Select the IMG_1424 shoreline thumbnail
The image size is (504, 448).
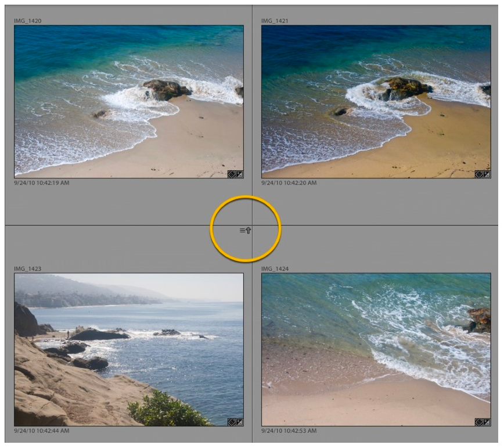point(376,349)
